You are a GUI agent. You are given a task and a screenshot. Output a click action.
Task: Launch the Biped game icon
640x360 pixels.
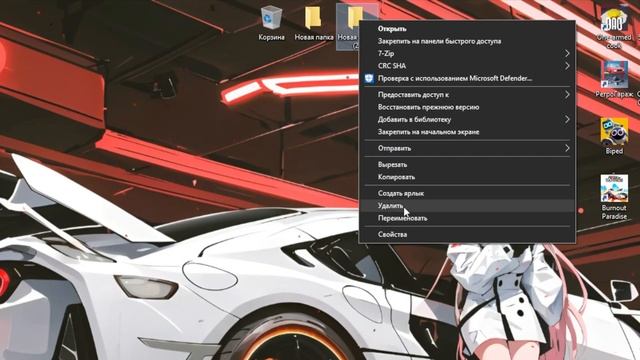point(614,136)
